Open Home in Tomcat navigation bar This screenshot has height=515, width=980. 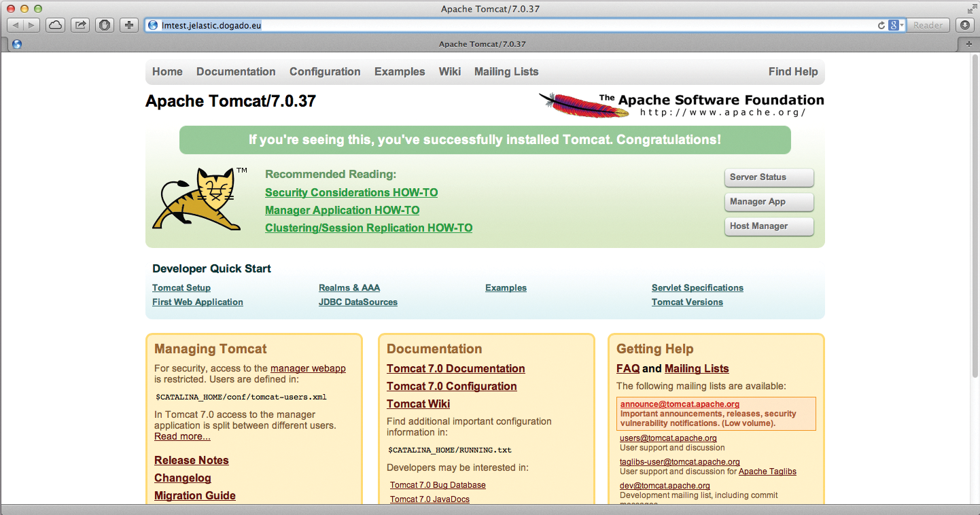[x=167, y=71]
